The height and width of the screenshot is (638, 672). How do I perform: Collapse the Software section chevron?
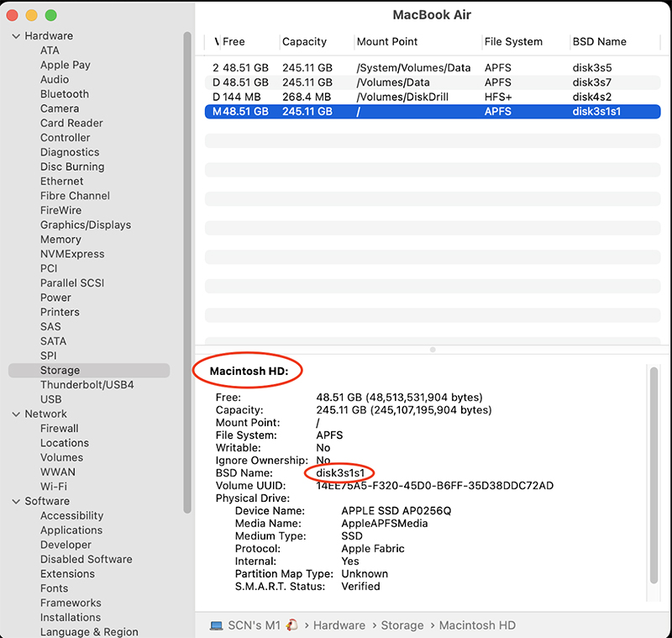click(16, 501)
